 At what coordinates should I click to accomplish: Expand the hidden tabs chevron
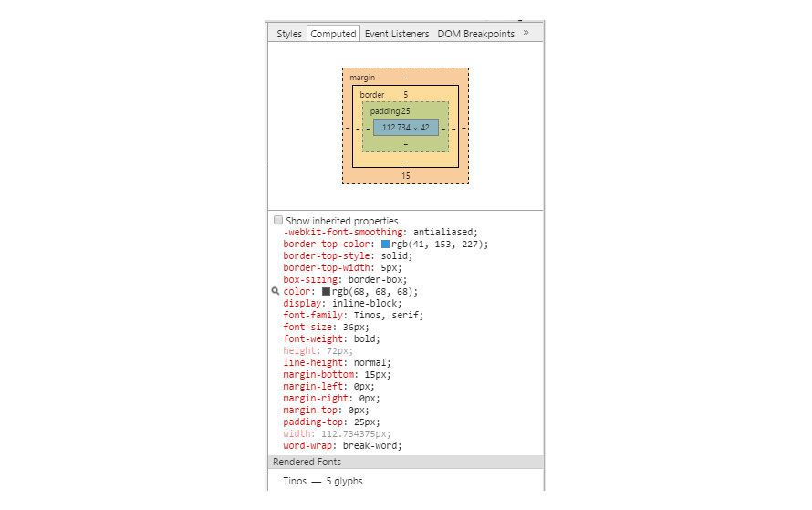point(526,33)
